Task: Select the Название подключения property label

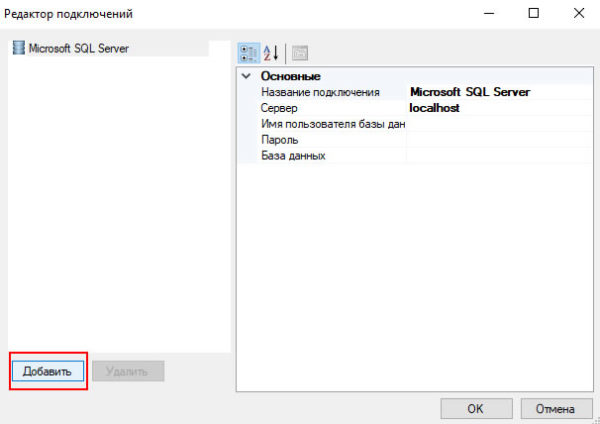Action: click(x=320, y=92)
